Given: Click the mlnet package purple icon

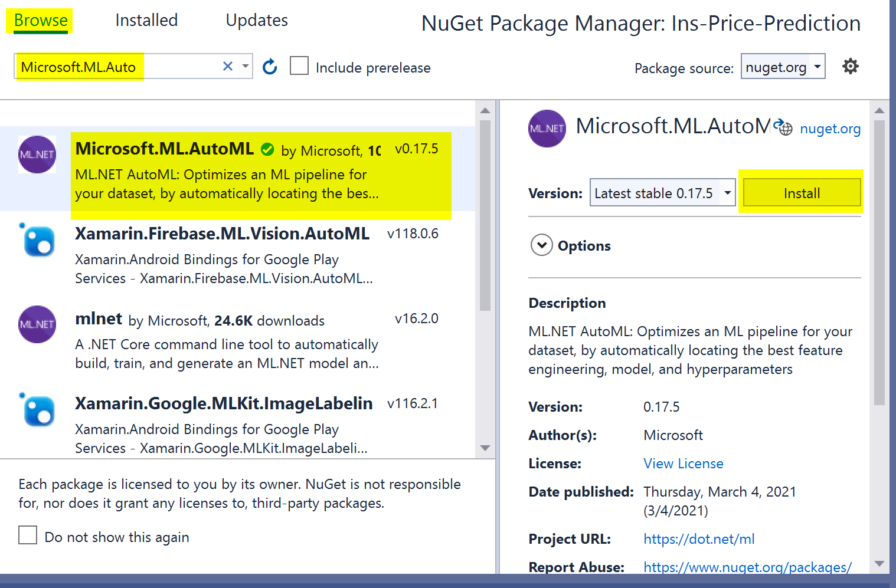Looking at the screenshot, I should click(x=37, y=324).
